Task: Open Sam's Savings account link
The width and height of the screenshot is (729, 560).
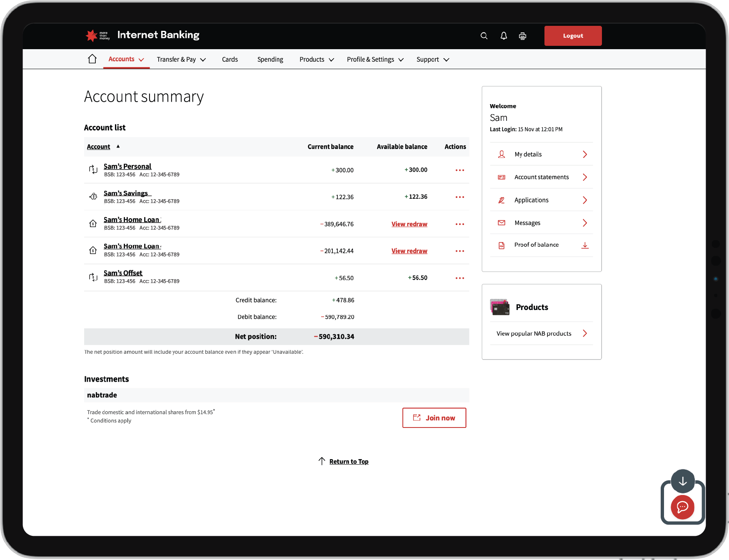Action: (126, 193)
